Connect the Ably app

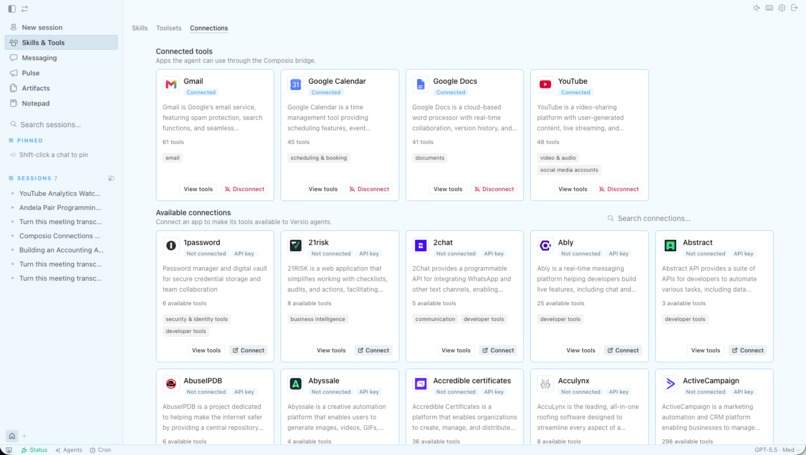tap(623, 350)
